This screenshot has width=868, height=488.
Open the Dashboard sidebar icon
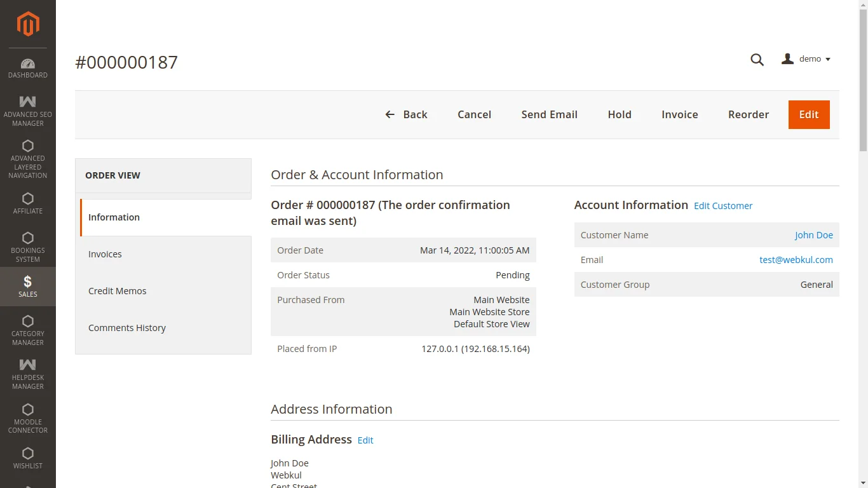[x=28, y=64]
